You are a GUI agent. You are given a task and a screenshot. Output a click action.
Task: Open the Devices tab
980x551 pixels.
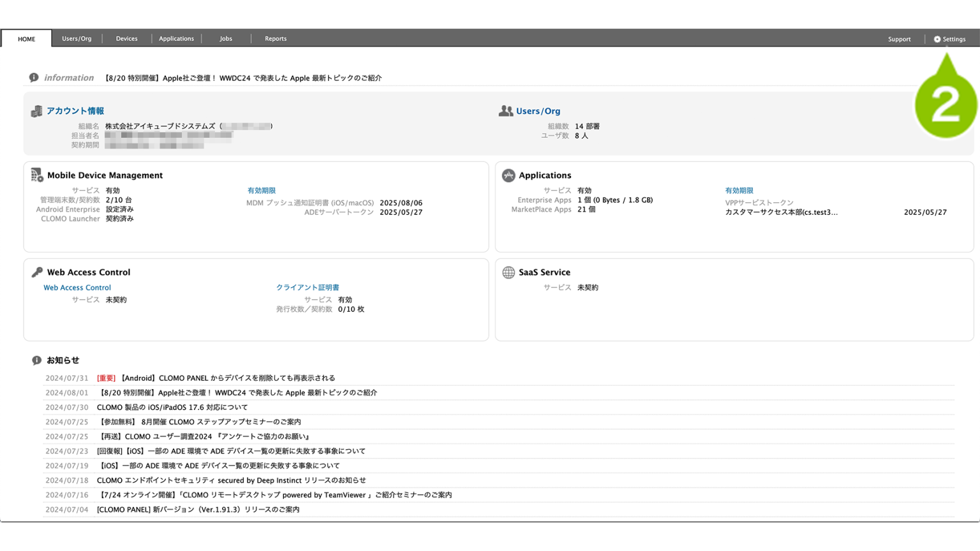pos(126,39)
